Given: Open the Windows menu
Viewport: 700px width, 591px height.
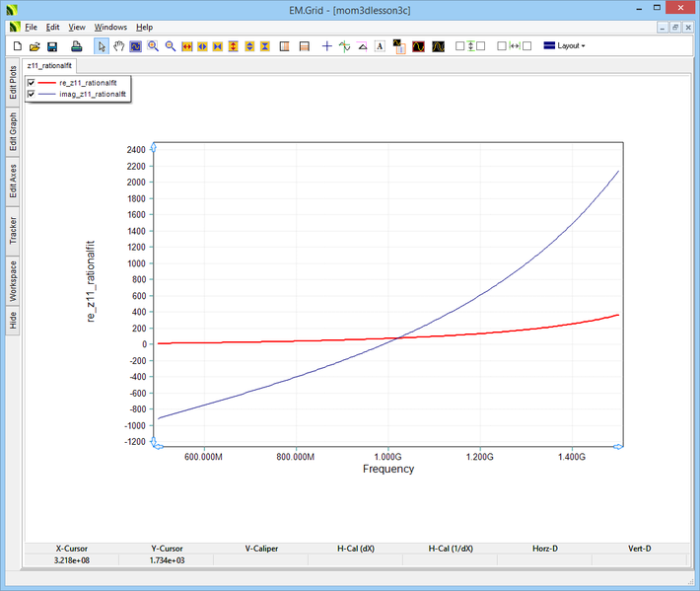Looking at the screenshot, I should [x=110, y=27].
